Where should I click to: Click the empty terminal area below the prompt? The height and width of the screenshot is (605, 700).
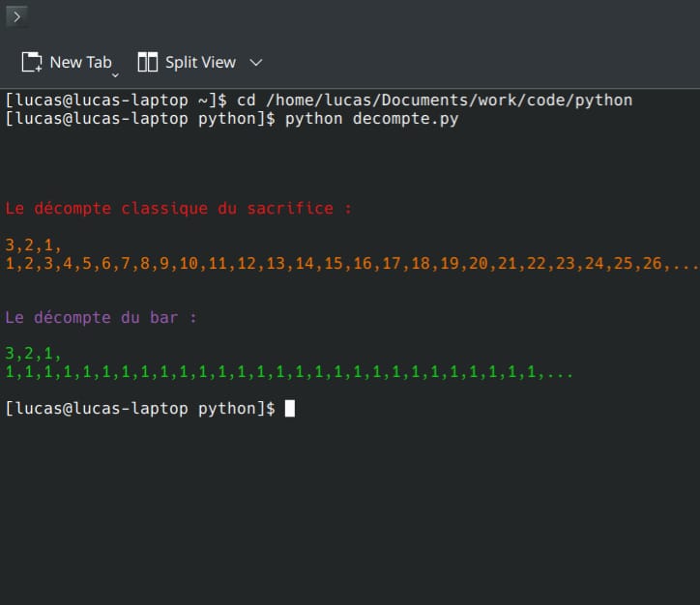click(x=348, y=512)
